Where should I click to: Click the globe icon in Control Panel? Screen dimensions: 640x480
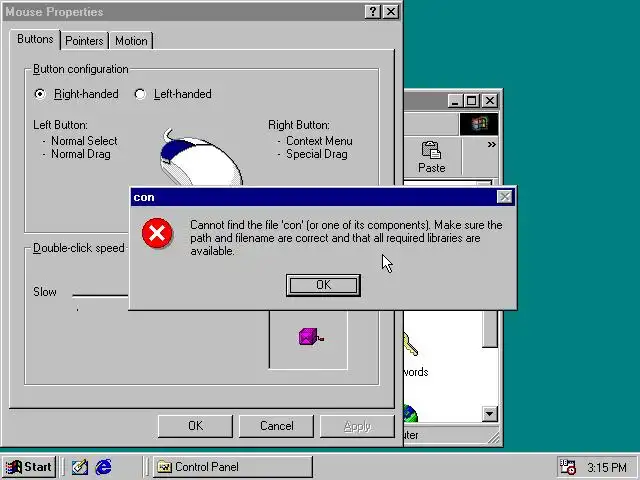point(410,413)
